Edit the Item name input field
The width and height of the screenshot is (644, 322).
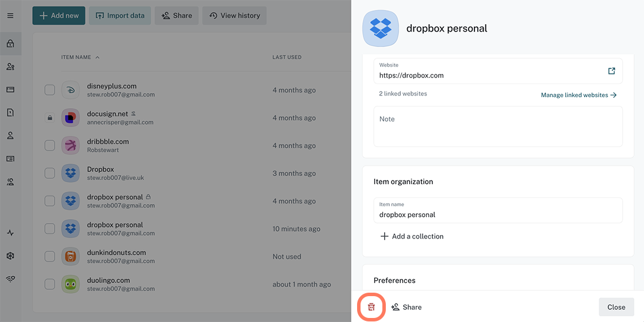coord(498,214)
